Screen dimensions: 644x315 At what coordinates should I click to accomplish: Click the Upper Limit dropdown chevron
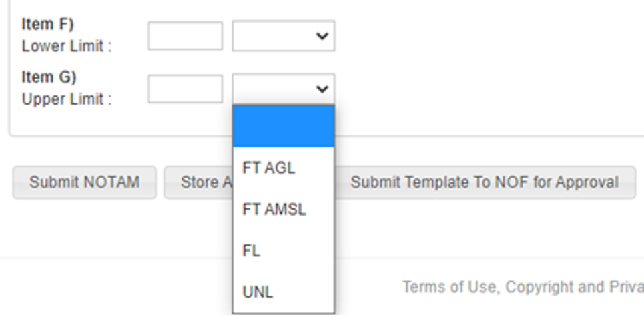(322, 89)
